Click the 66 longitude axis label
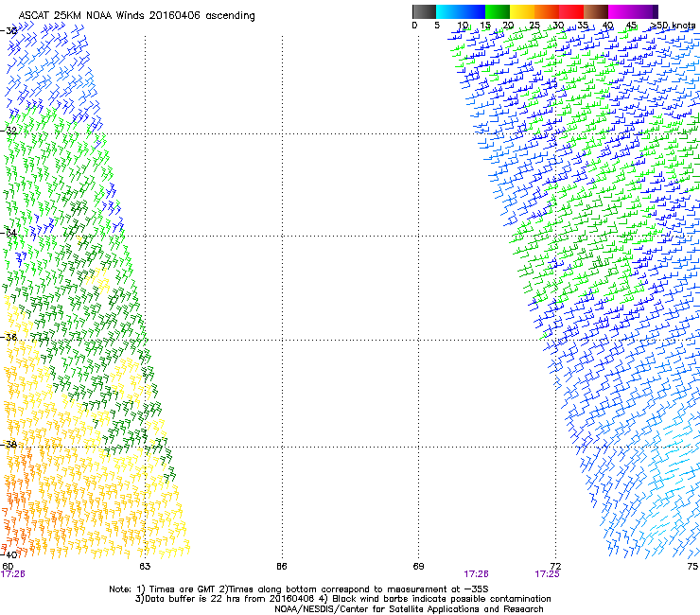The height and width of the screenshot is (615, 700). click(x=281, y=567)
